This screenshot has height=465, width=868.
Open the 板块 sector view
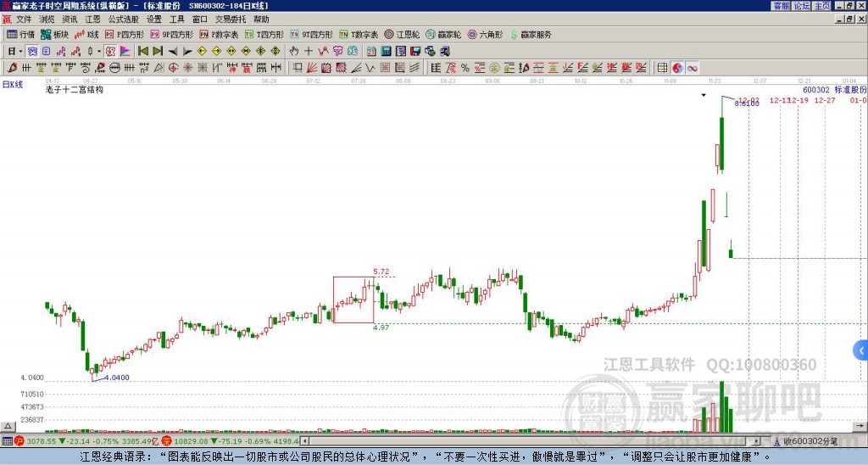click(54, 34)
